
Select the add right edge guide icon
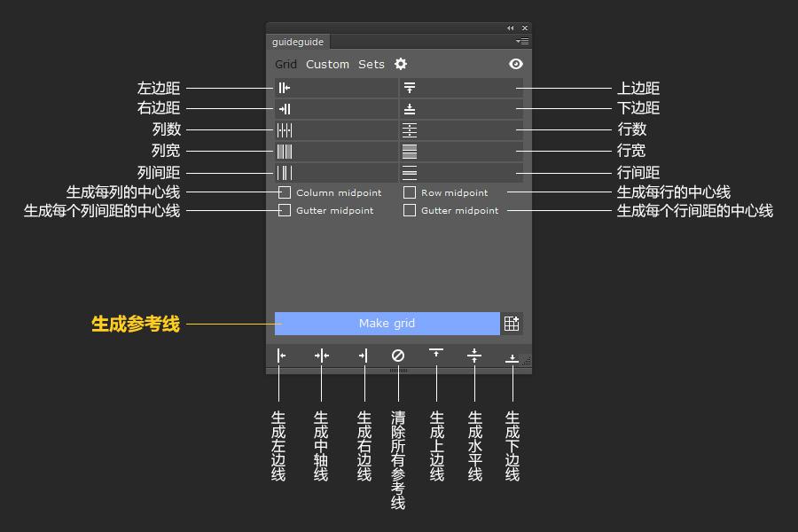coord(363,355)
